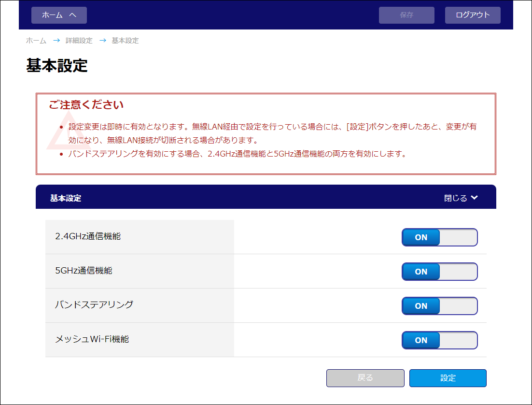Log out using the ログアウト button
The height and width of the screenshot is (405, 532).
click(473, 15)
